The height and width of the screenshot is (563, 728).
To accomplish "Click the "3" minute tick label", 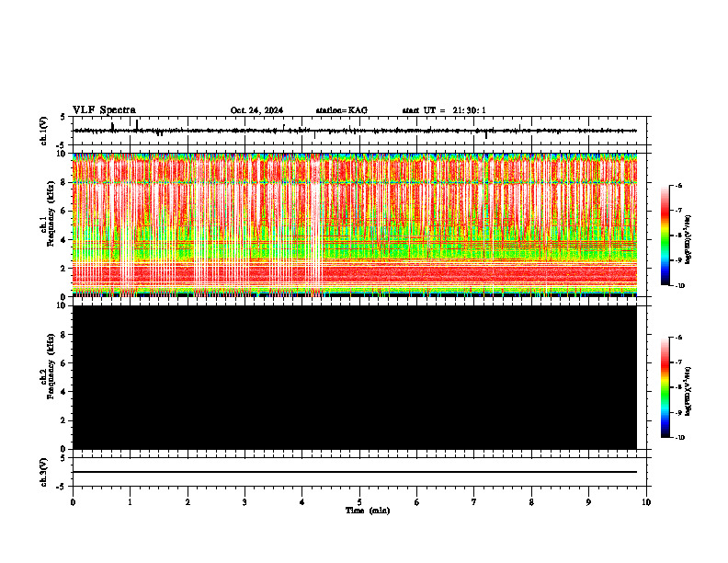I will (x=245, y=502).
